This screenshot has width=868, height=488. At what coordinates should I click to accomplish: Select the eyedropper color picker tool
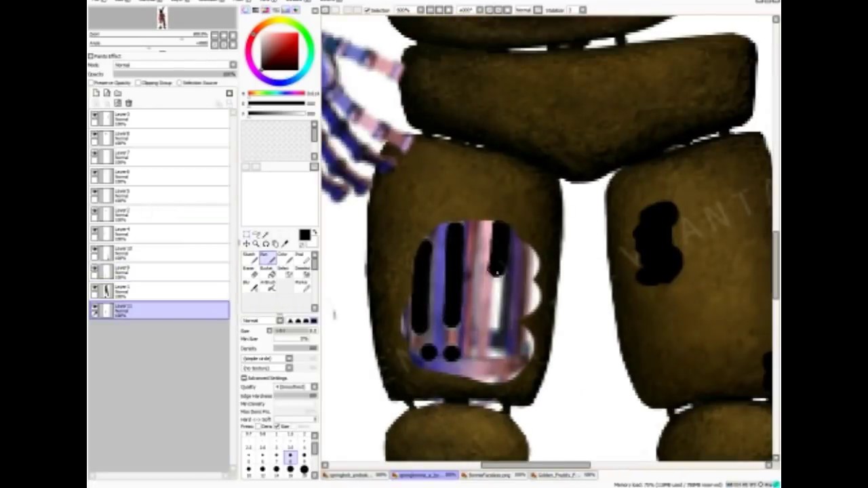[285, 244]
